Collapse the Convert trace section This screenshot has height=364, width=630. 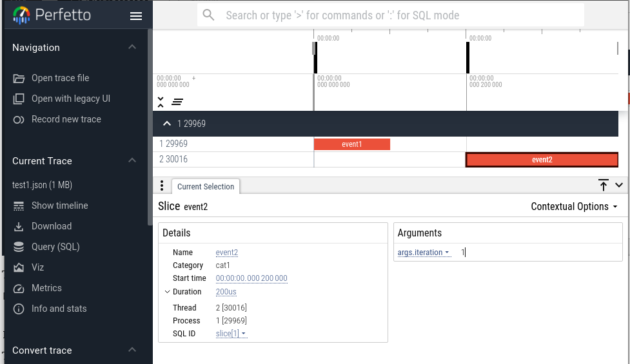(132, 350)
